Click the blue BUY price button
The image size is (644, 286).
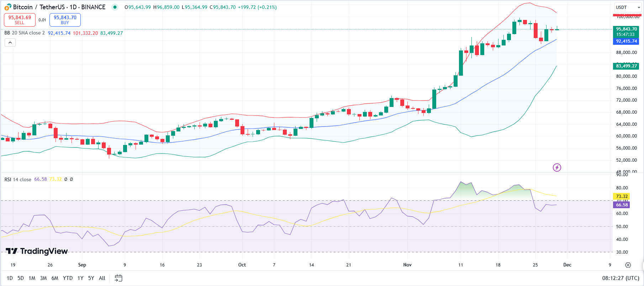pyautogui.click(x=65, y=20)
